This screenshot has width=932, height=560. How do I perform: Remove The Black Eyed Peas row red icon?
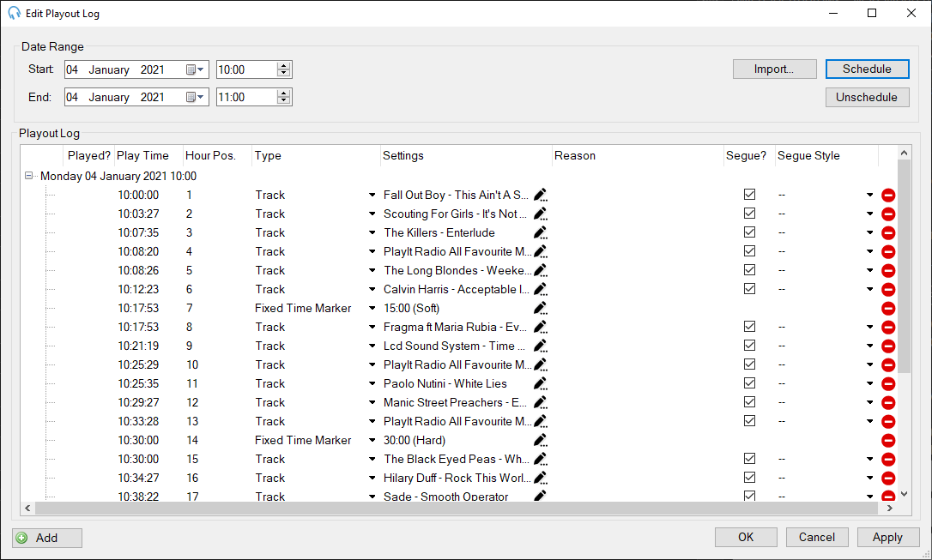(x=888, y=459)
